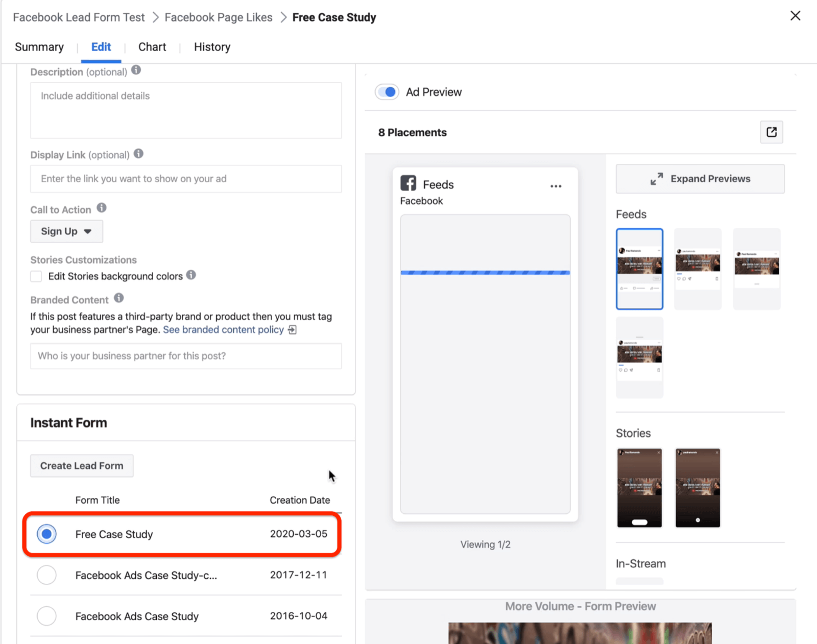Click the Display Link input field
Image resolution: width=817 pixels, height=644 pixels.
click(x=186, y=179)
